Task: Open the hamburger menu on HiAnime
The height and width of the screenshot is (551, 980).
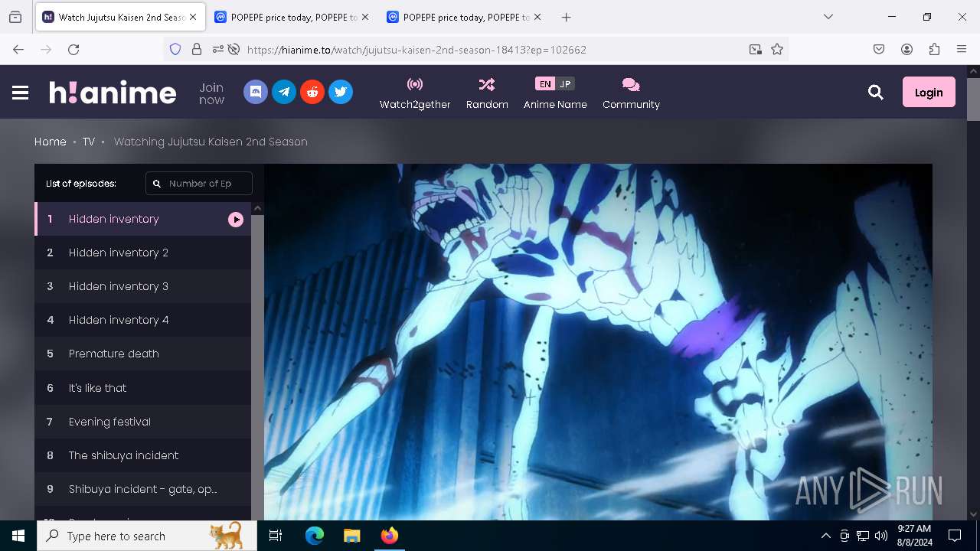Action: pos(21,93)
